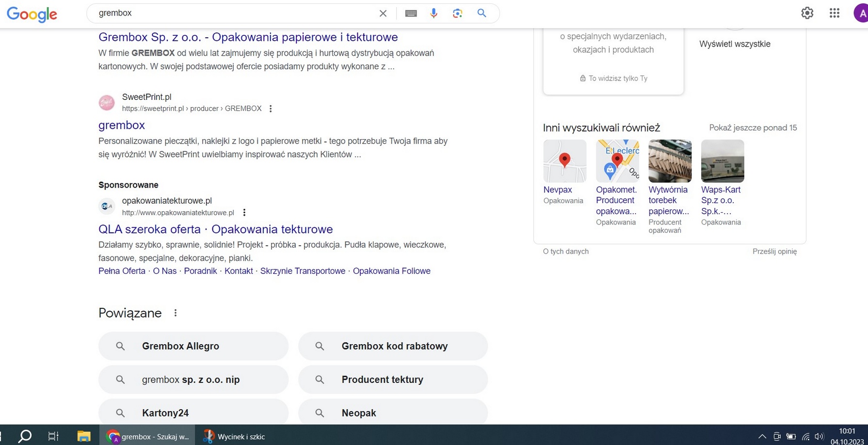Click the gremmbox search input field

click(233, 13)
